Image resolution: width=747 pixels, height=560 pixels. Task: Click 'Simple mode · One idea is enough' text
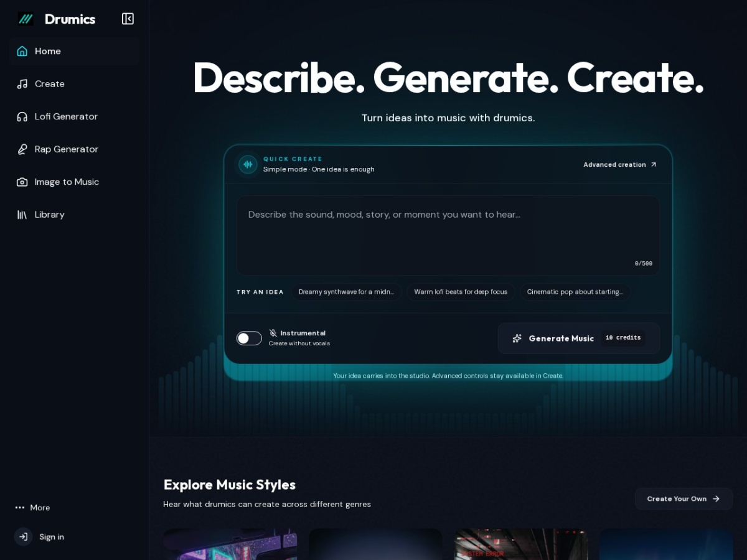(319, 169)
